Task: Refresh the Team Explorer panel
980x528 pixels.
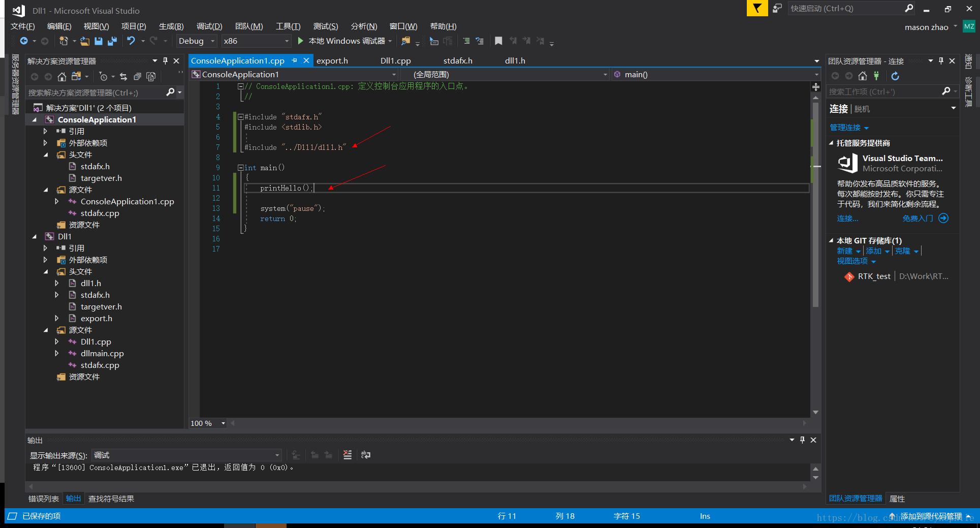Action: pos(895,76)
